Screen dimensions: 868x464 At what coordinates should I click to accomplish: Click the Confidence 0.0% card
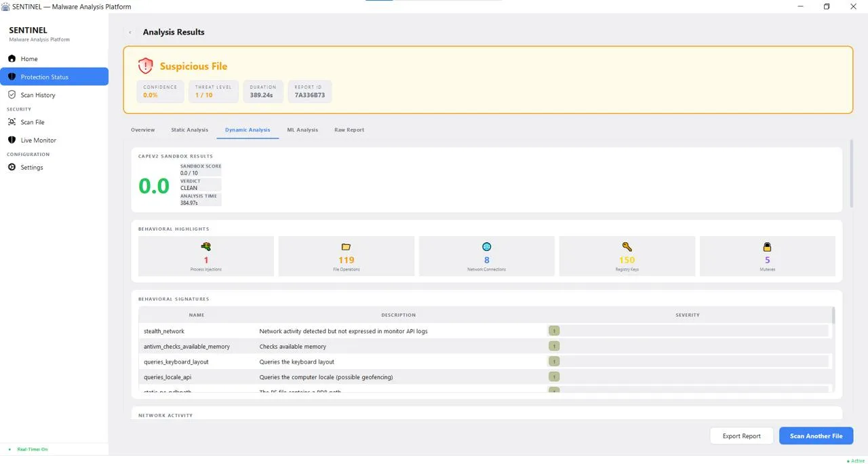click(x=161, y=92)
